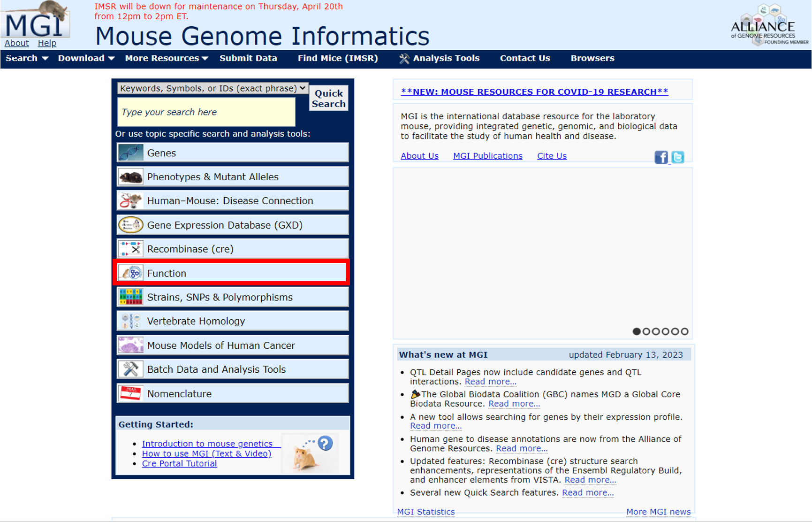
Task: Click the Recombinase scissors icon
Action: 130,249
